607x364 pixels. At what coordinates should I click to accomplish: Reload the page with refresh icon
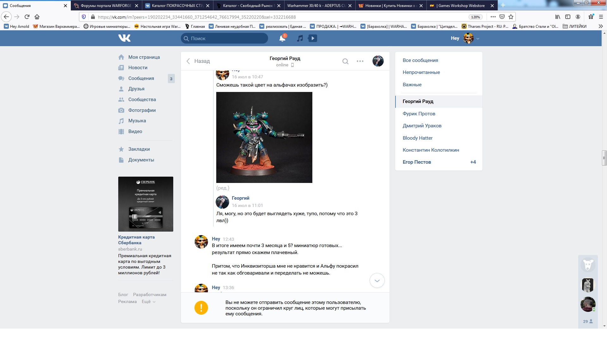click(x=27, y=17)
